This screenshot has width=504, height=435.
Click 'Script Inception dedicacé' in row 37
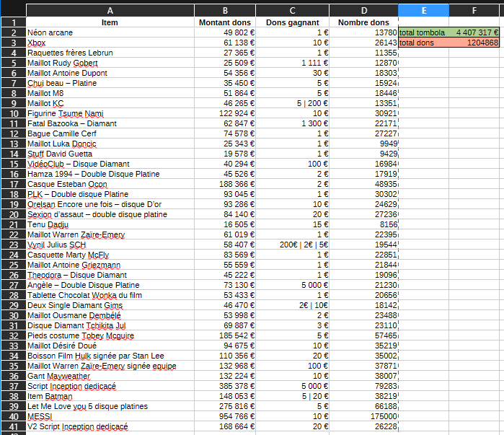pos(110,386)
